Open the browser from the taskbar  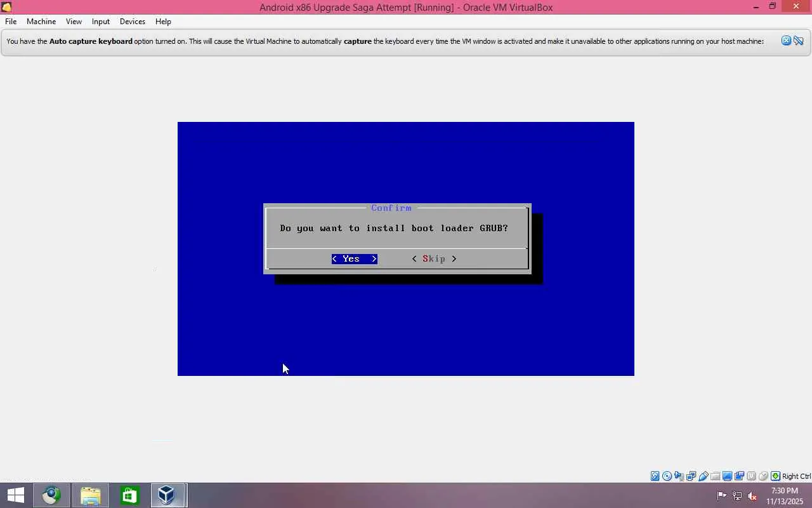click(x=51, y=495)
